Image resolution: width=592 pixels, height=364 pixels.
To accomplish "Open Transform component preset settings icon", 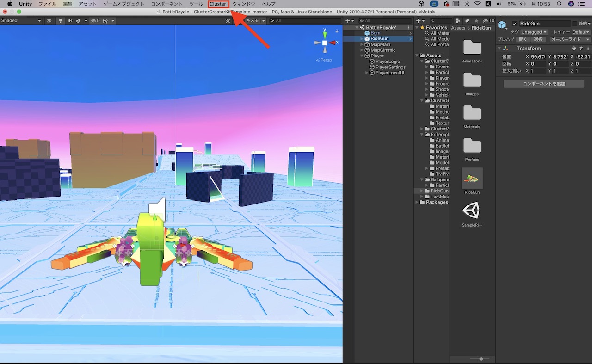I will (x=580, y=48).
